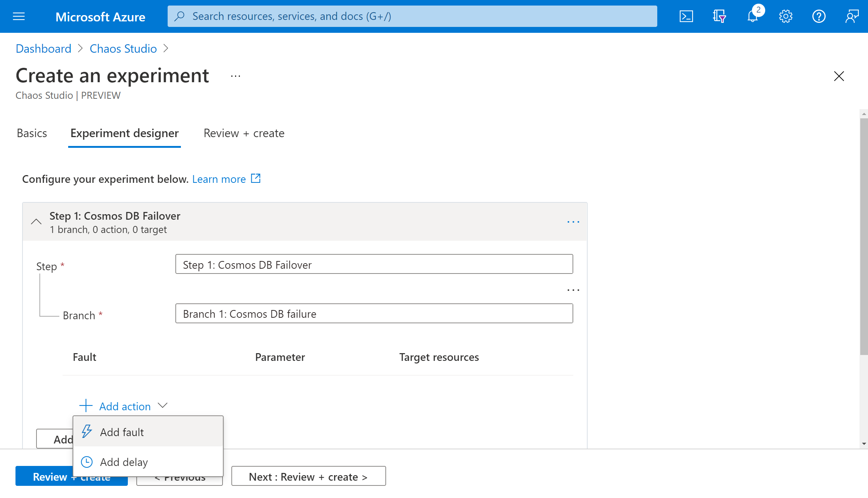Image resolution: width=868 pixels, height=498 pixels.
Task: Edit the Step name input field
Action: (x=374, y=264)
